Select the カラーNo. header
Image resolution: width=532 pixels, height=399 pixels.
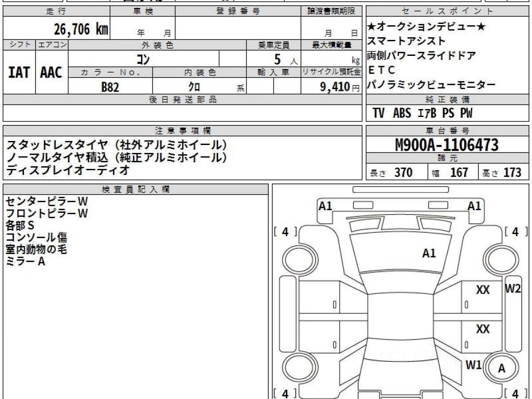tap(110, 72)
